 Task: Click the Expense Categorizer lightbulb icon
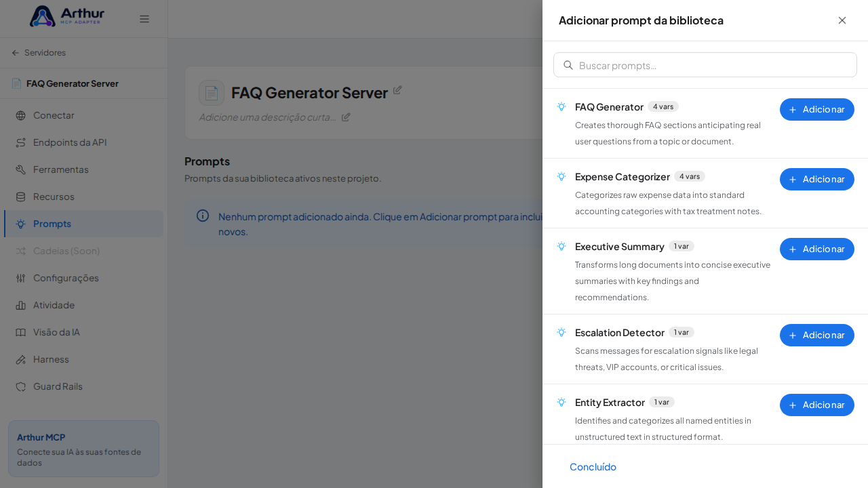pyautogui.click(x=561, y=176)
